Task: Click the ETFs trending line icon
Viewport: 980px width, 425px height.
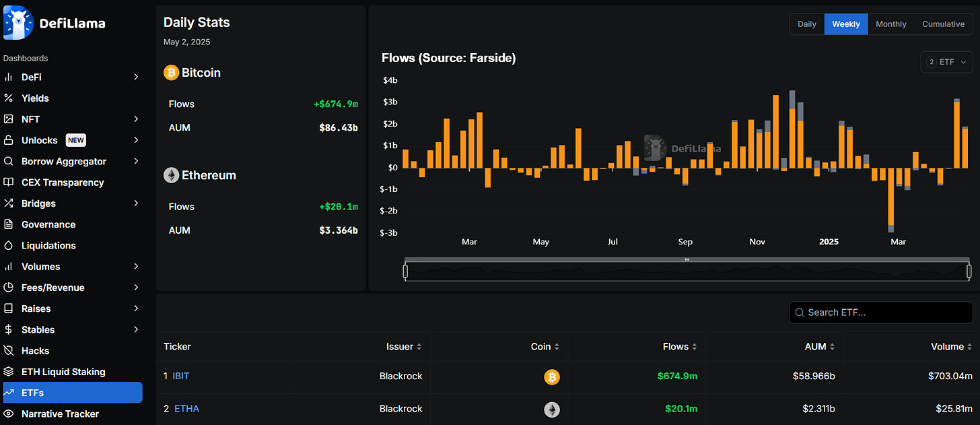Action: [9, 393]
